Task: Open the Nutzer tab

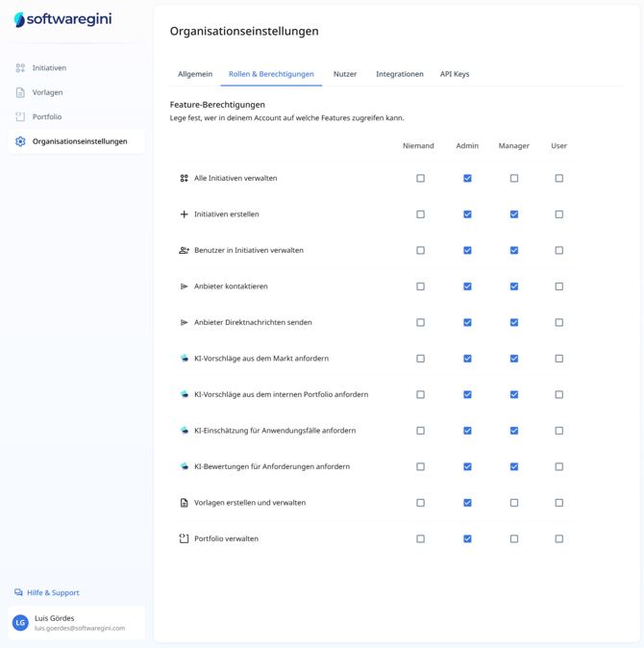Action: point(345,74)
